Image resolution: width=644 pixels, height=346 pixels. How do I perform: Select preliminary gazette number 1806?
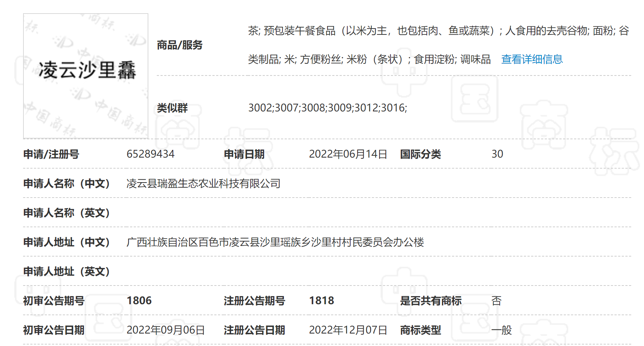click(140, 301)
